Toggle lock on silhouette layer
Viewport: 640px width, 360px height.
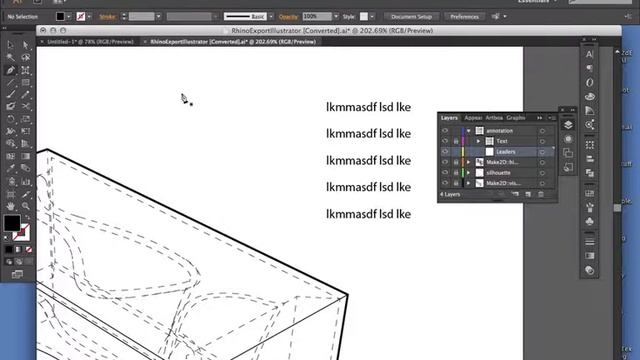click(456, 173)
